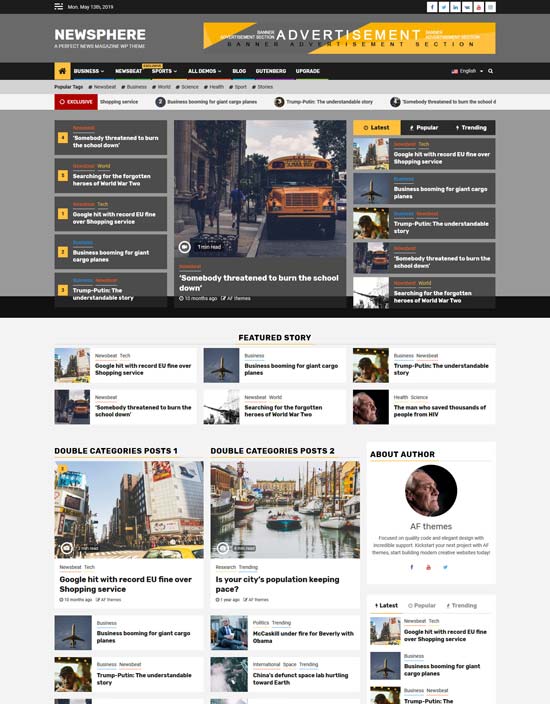Open the search magnifier icon in the navigation bar
This screenshot has width=550, height=704.
pos(490,71)
